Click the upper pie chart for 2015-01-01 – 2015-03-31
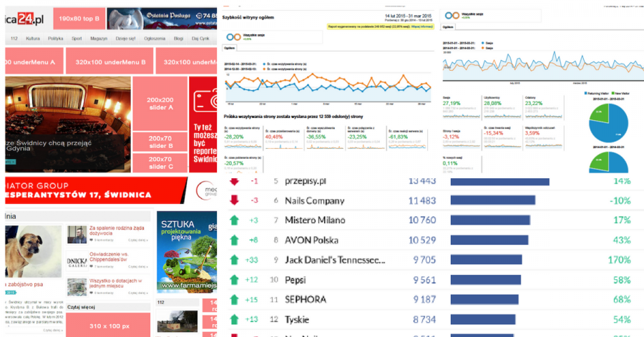644x337 pixels. (608, 123)
